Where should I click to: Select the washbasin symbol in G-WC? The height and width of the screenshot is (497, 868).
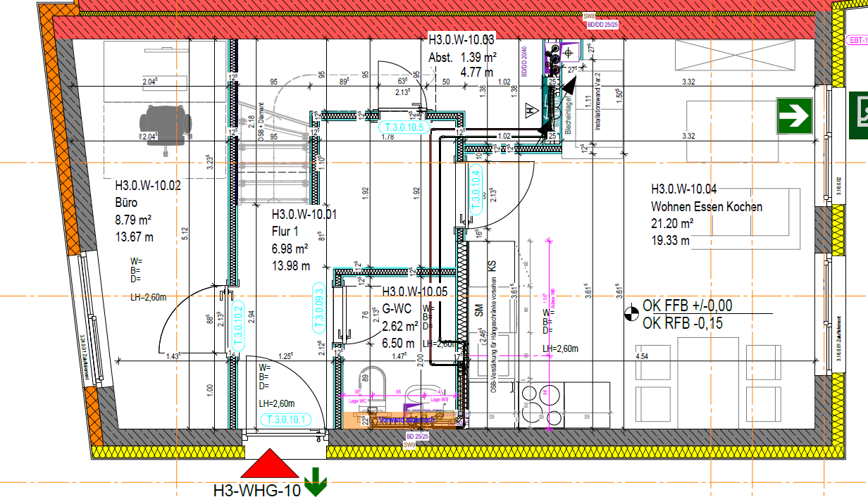(x=423, y=393)
